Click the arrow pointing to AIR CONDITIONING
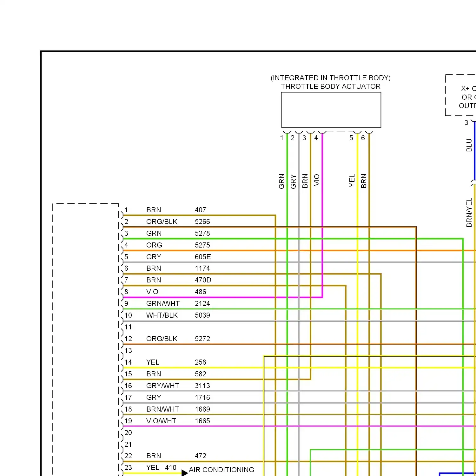476x476 pixels. (185, 473)
